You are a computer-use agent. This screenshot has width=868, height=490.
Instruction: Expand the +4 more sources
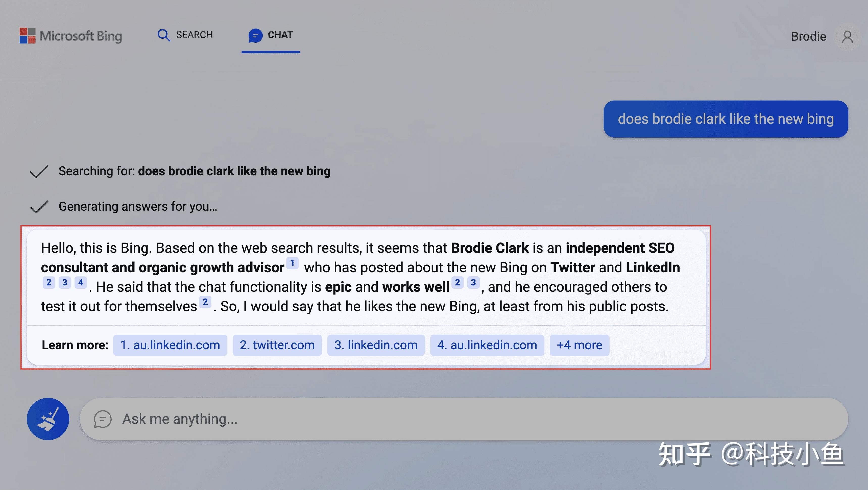click(579, 345)
